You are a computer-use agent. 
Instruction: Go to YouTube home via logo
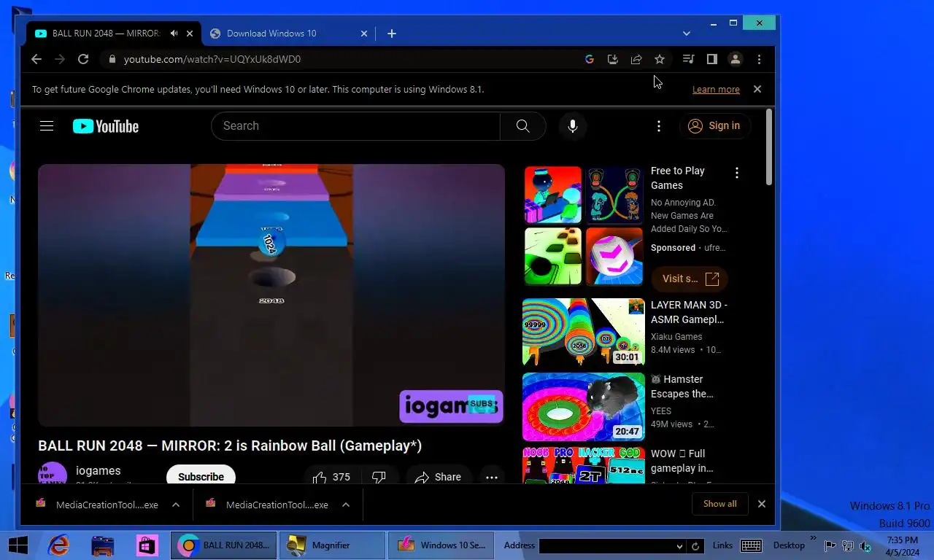pyautogui.click(x=106, y=126)
